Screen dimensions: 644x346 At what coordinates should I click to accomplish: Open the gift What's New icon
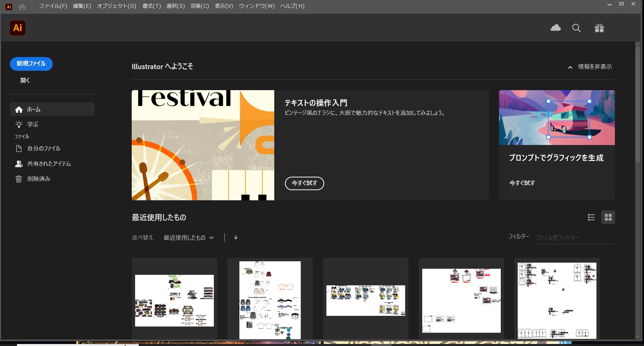click(x=599, y=28)
